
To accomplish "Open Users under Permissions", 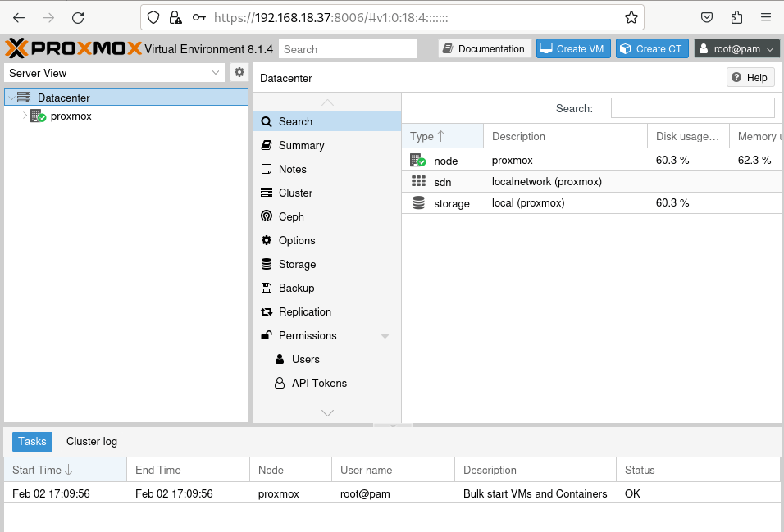I will click(x=327, y=359).
